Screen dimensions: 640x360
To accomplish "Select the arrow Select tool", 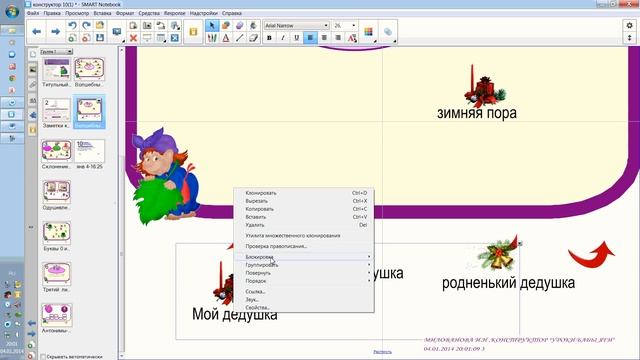I will pyautogui.click(x=212, y=25).
